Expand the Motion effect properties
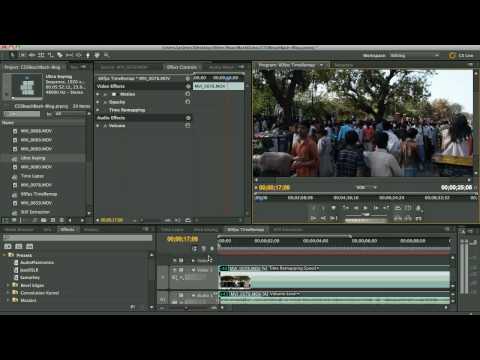Screen dimensions: 480x360 (x=98, y=94)
